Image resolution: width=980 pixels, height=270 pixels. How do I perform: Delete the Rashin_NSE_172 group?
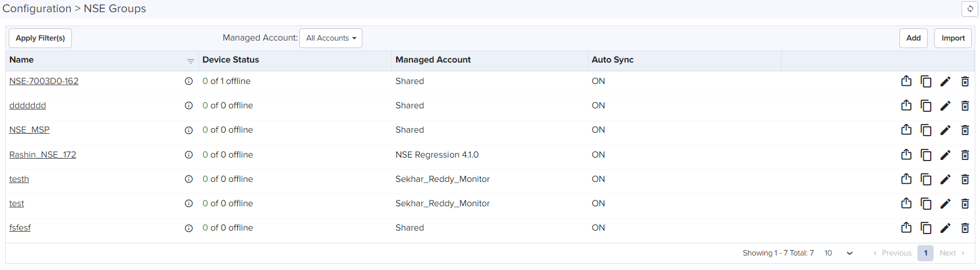pyautogui.click(x=965, y=155)
